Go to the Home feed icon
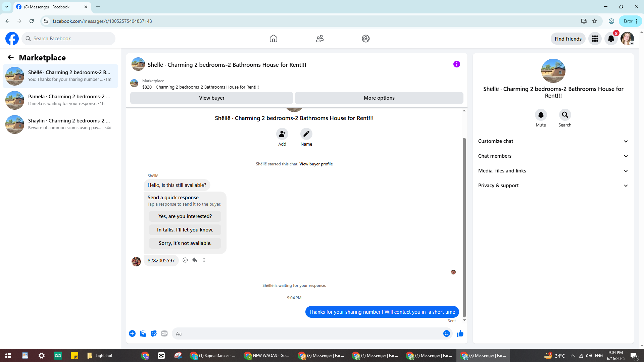This screenshot has width=644, height=362. (x=274, y=39)
